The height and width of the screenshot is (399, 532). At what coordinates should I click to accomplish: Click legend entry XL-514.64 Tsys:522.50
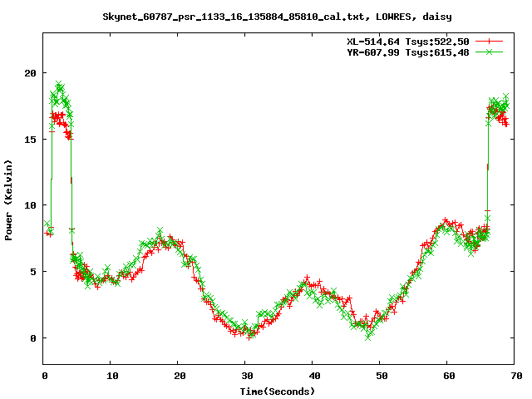(x=408, y=42)
